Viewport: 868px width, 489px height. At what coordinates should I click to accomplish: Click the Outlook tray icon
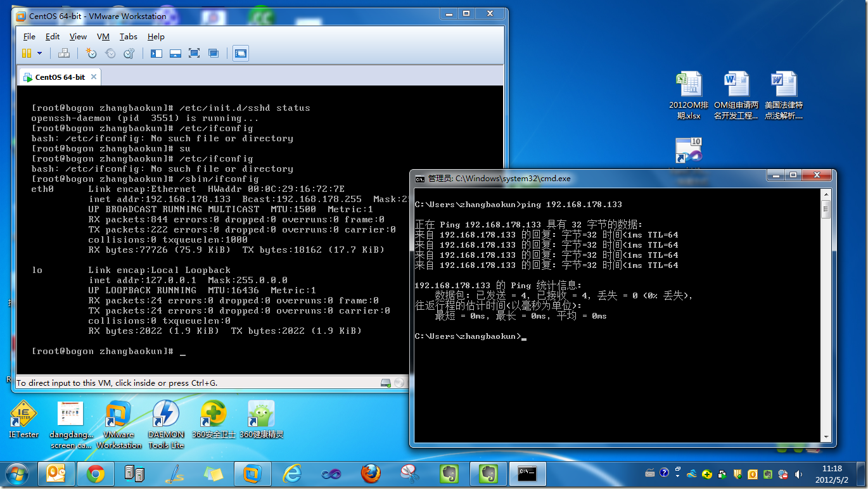[x=752, y=474]
